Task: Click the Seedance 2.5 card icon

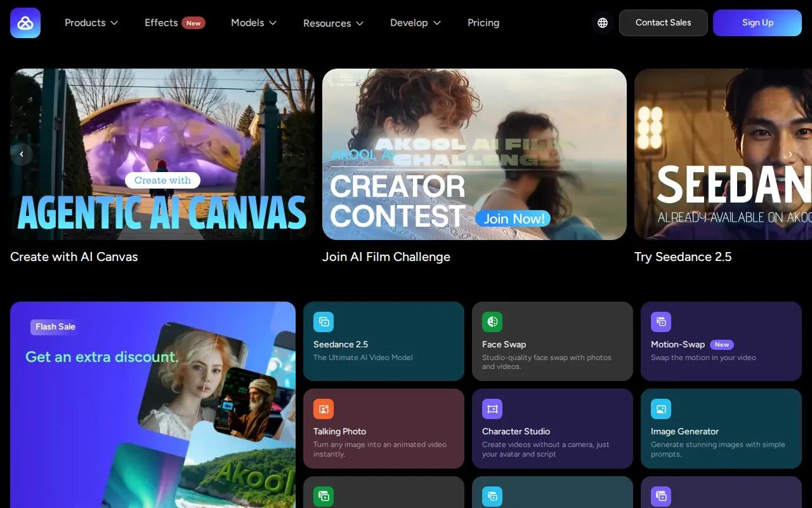Action: tap(324, 322)
